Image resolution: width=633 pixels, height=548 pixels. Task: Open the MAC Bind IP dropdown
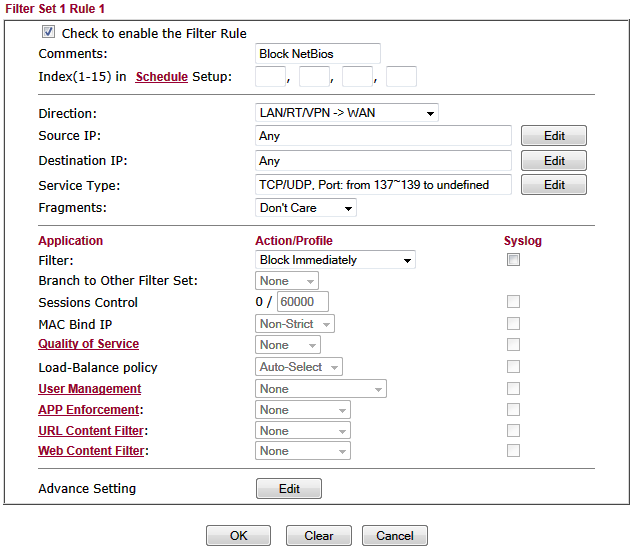point(294,324)
